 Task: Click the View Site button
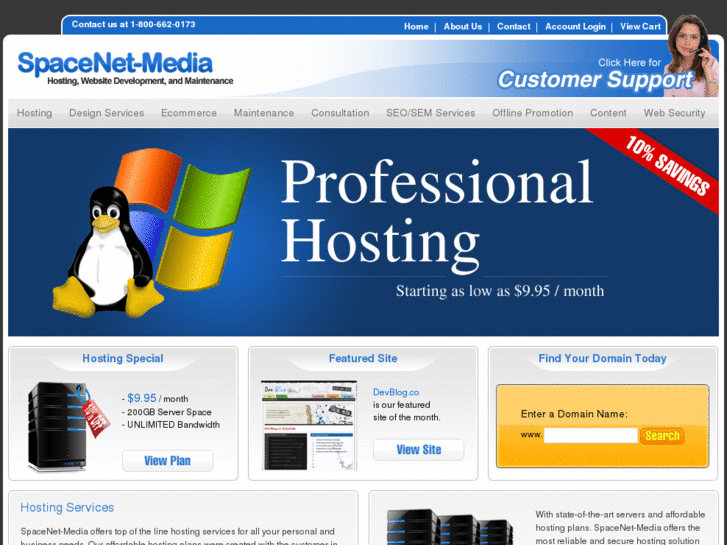pos(418,449)
